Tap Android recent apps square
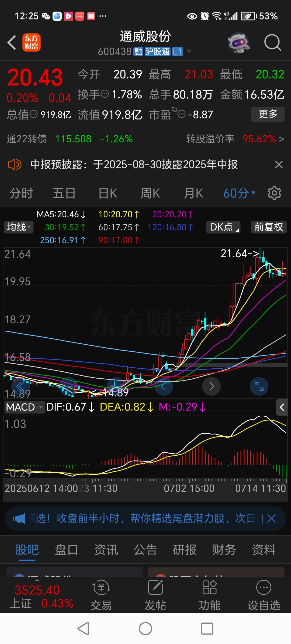291x644 pixels. pos(207,629)
